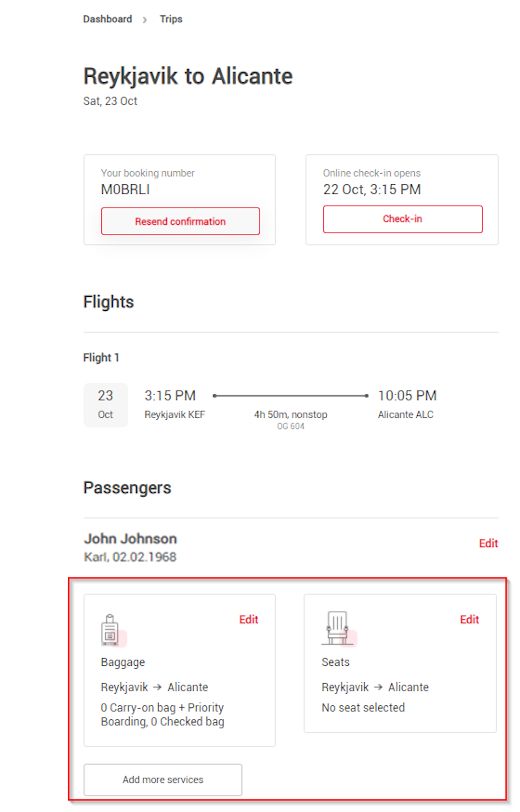Click the arrow in Baggage route

158,687
